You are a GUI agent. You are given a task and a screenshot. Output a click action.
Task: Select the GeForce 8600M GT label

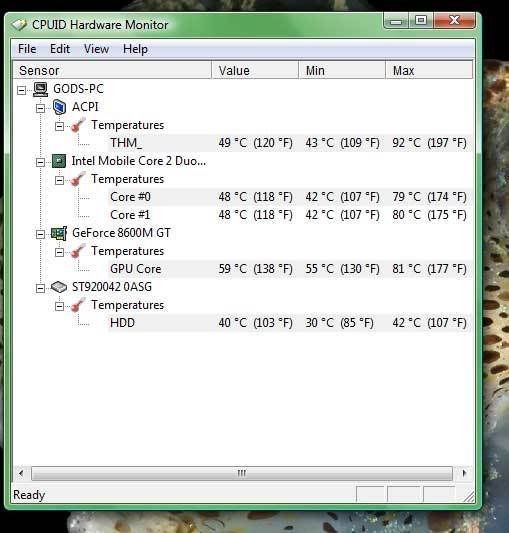[121, 233]
